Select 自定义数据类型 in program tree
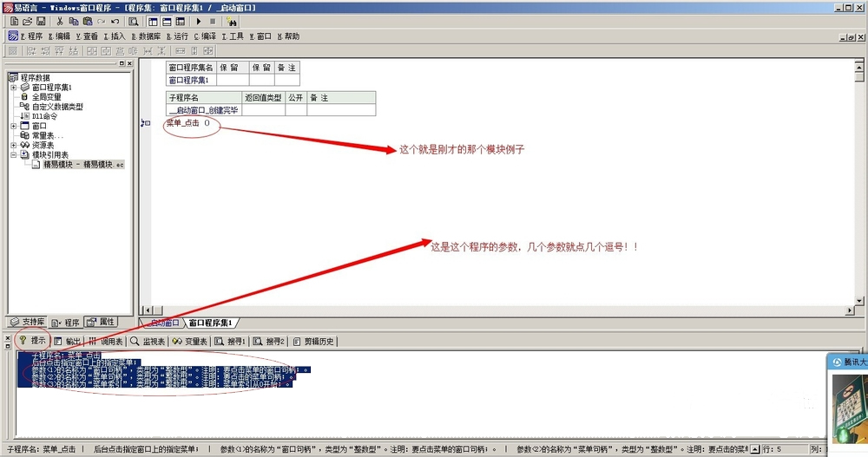 tap(57, 107)
